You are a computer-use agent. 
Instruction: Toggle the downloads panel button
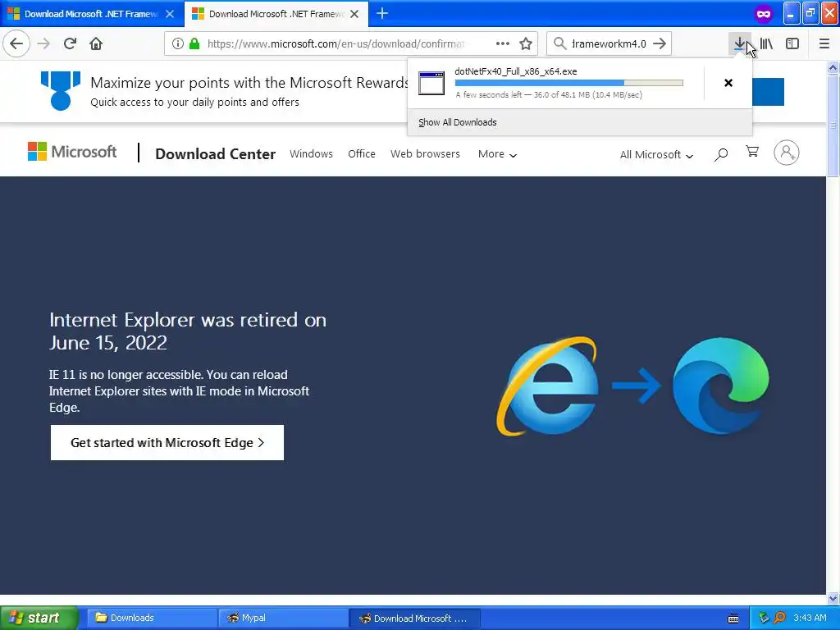740,43
